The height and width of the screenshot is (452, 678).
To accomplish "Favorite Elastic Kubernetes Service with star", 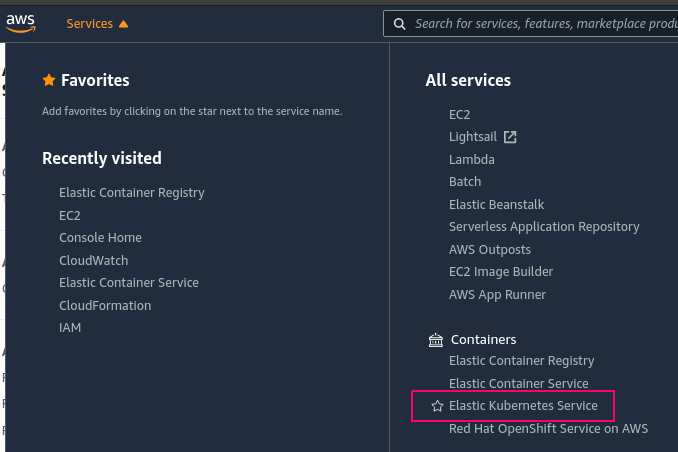I will (x=437, y=406).
